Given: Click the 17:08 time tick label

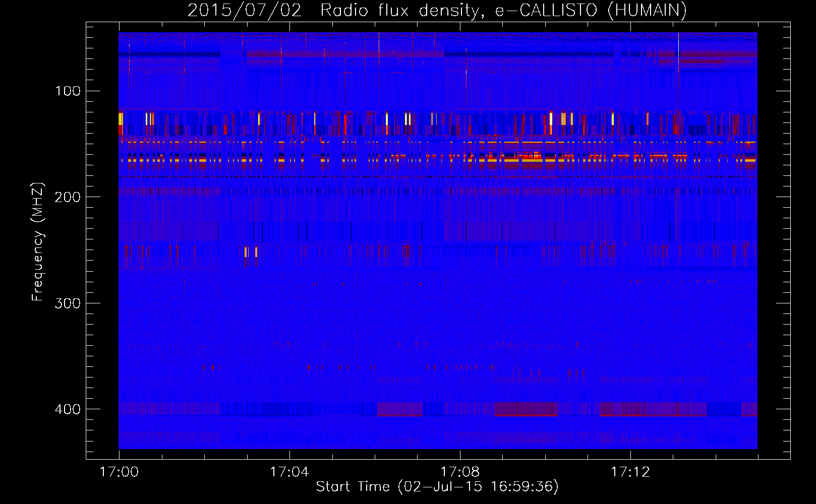Looking at the screenshot, I should (x=460, y=472).
